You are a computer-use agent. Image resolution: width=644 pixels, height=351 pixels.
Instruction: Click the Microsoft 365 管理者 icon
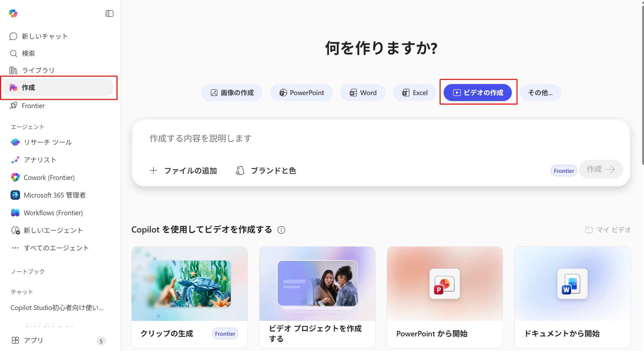pos(15,195)
